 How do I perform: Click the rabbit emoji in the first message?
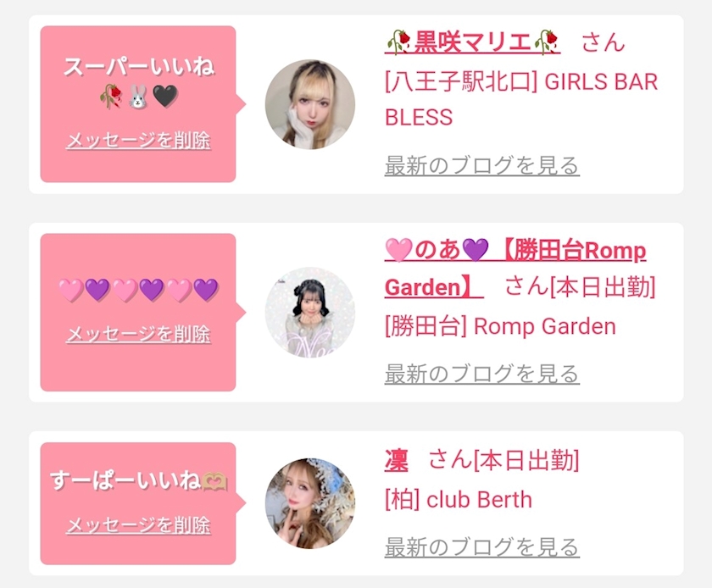(138, 100)
